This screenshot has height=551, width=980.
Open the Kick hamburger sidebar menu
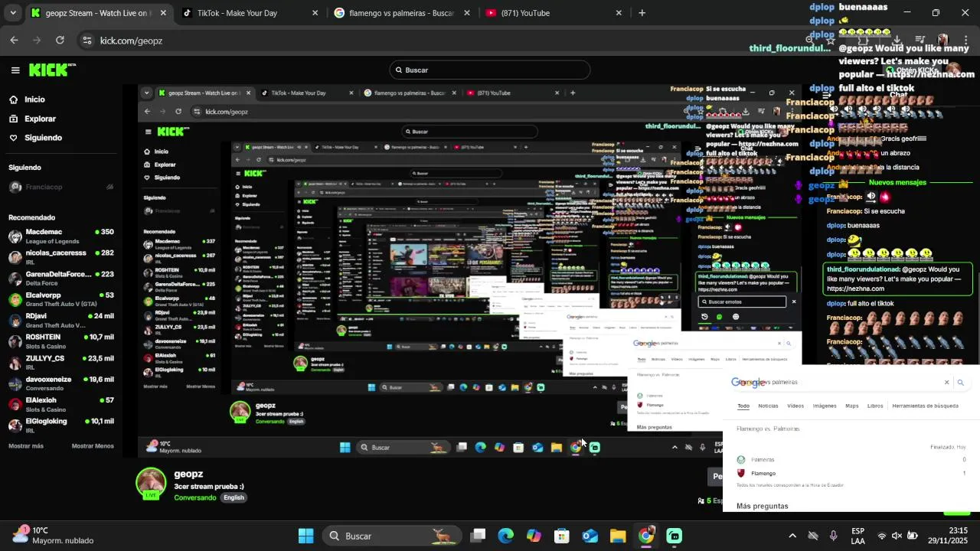15,70
